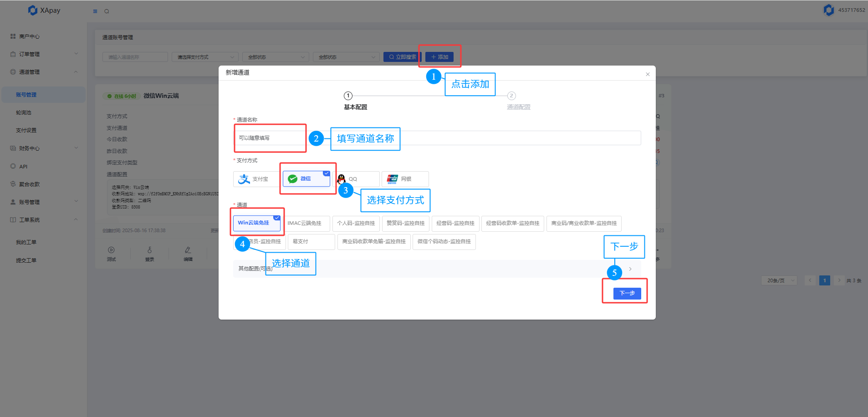Open 账号管理 under 通道管理 in sidebar
868x417 pixels.
(x=26, y=95)
